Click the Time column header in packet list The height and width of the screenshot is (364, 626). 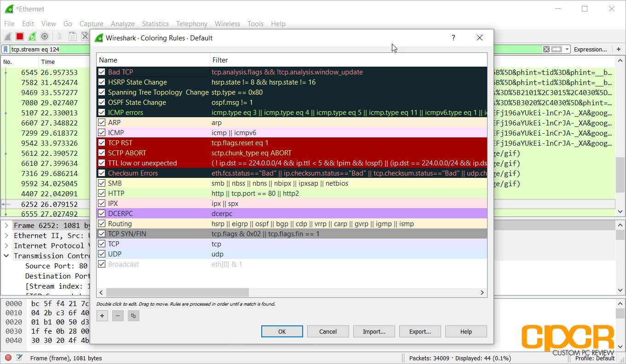pos(48,62)
